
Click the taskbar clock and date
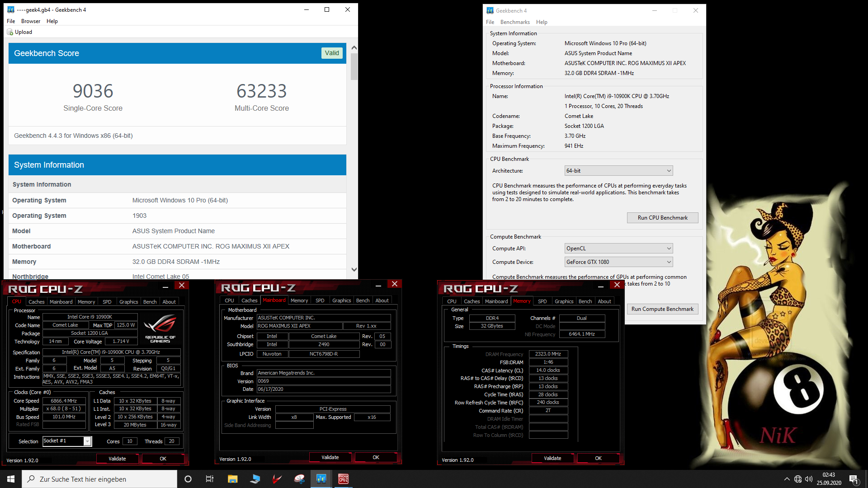click(x=829, y=479)
